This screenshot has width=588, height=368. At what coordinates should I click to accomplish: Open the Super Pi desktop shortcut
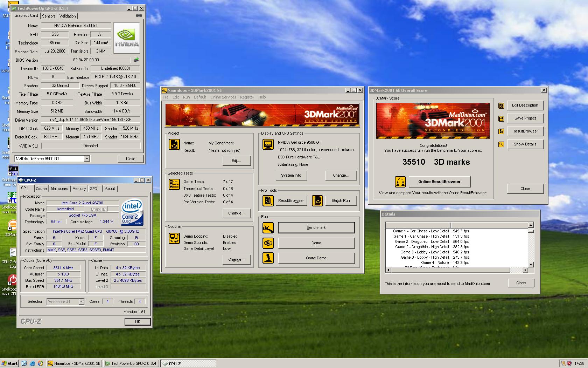pyautogui.click(x=12, y=197)
